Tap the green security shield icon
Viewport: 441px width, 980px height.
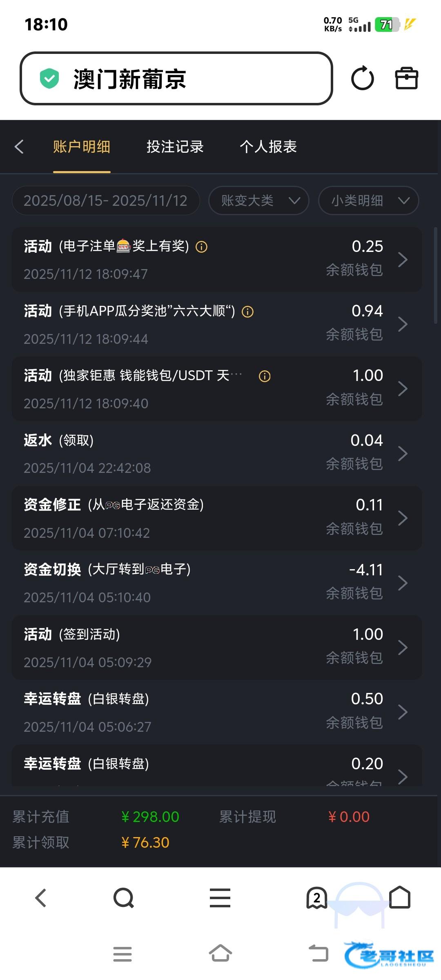tap(49, 78)
